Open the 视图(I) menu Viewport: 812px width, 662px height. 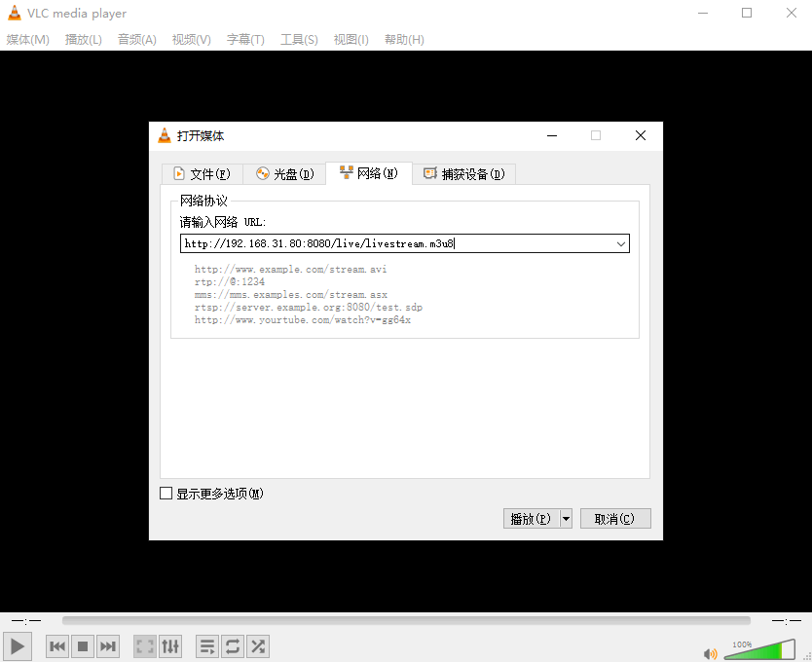pyautogui.click(x=351, y=39)
